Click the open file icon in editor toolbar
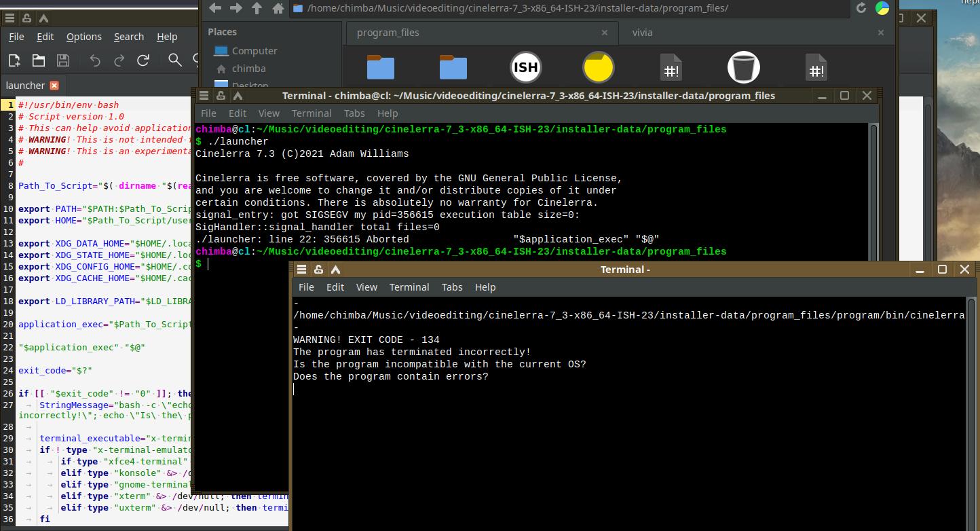Screen dimensions: 980x531 pos(39,60)
